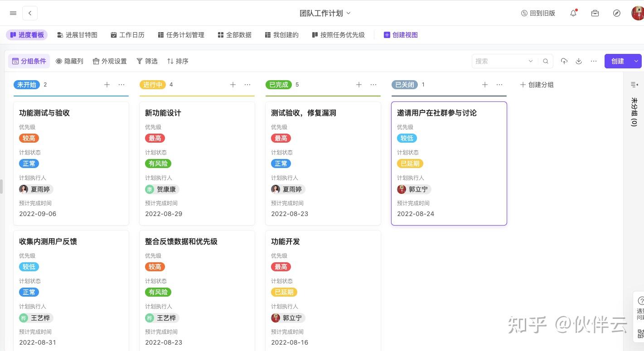
Task: Click the download icon in toolbar
Action: pyautogui.click(x=579, y=61)
